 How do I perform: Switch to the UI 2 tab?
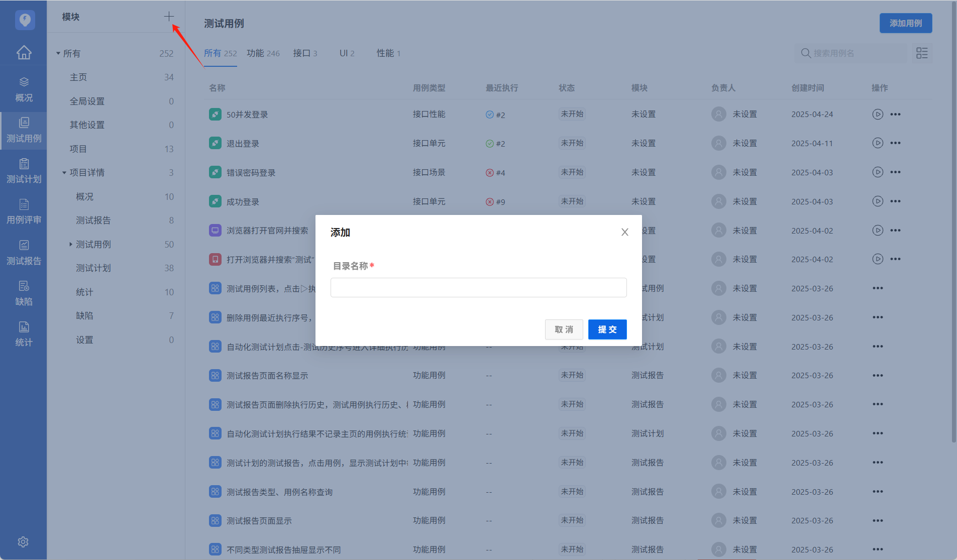tap(347, 53)
